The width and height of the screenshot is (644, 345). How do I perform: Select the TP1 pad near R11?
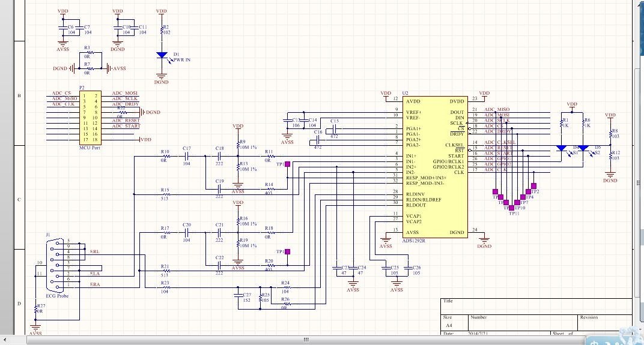[x=288, y=164]
